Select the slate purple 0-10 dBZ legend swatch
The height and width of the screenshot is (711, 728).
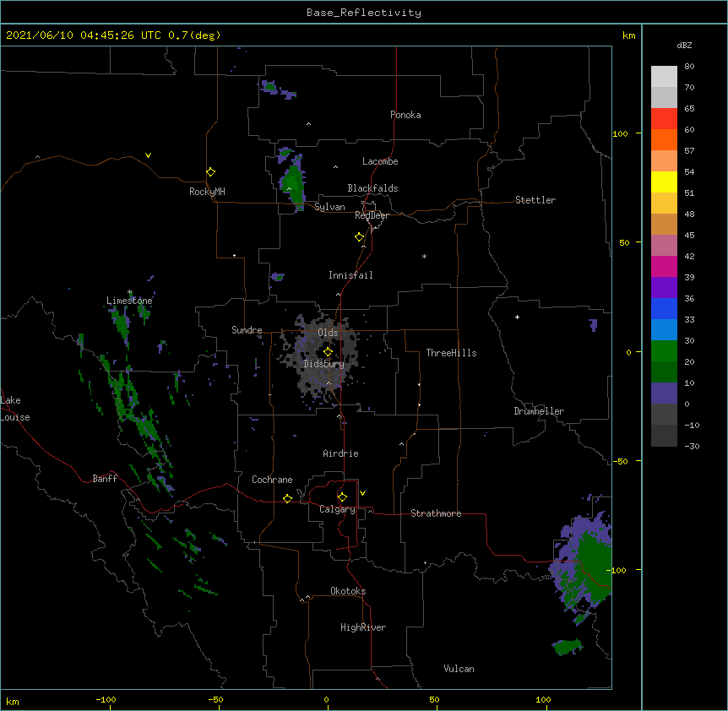(x=664, y=393)
